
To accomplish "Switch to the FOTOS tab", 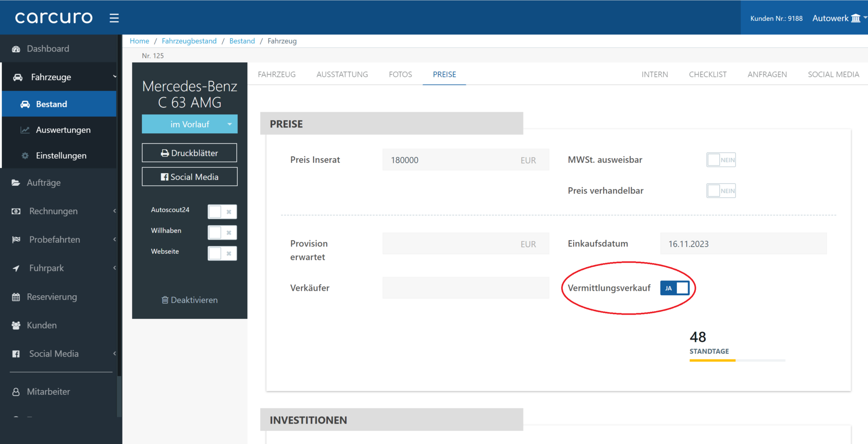I will (x=401, y=75).
